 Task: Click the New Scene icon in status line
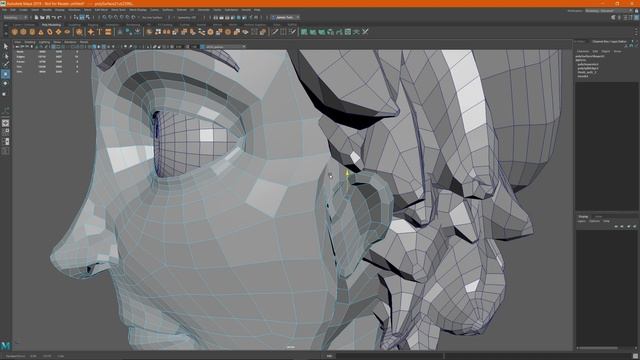36,18
